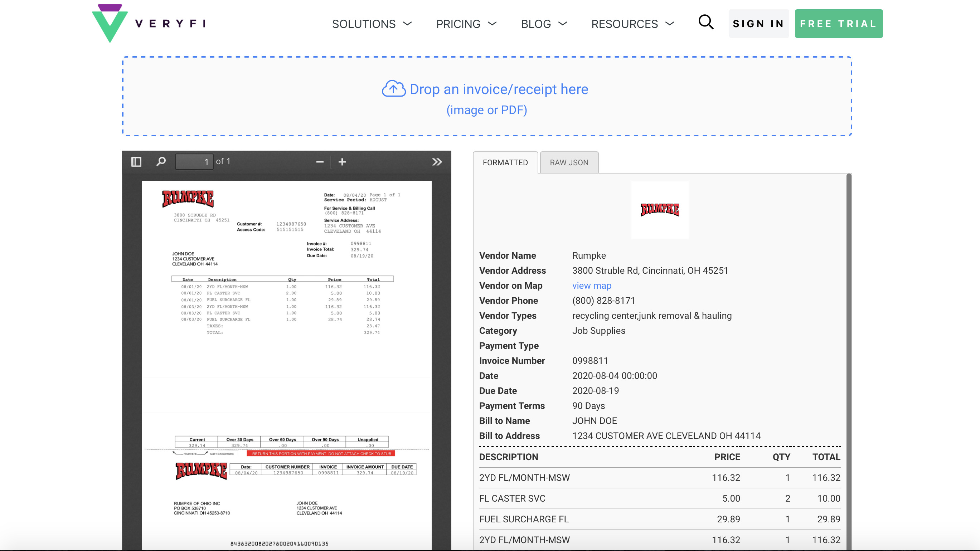The width and height of the screenshot is (980, 551).
Task: Click the PDF page number field
Action: click(194, 162)
